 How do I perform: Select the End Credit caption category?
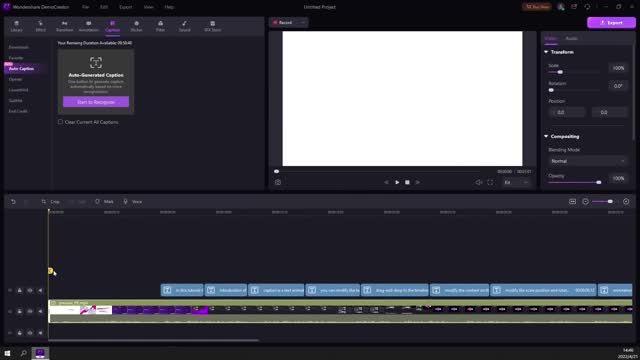[18, 111]
